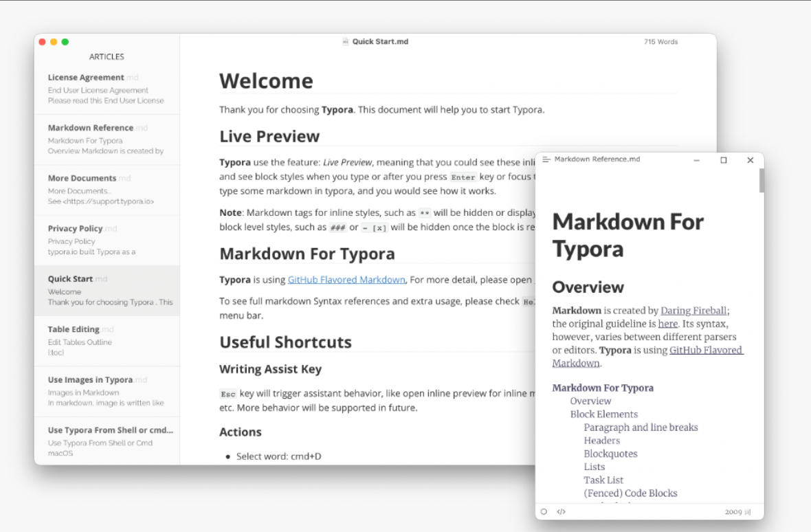The height and width of the screenshot is (532, 811).
Task: Open Markdown Reference article in sidebar
Action: click(x=107, y=140)
